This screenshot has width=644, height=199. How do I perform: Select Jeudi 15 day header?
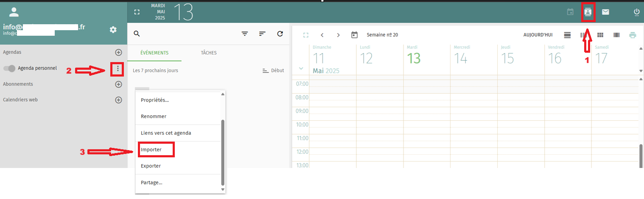click(x=521, y=60)
